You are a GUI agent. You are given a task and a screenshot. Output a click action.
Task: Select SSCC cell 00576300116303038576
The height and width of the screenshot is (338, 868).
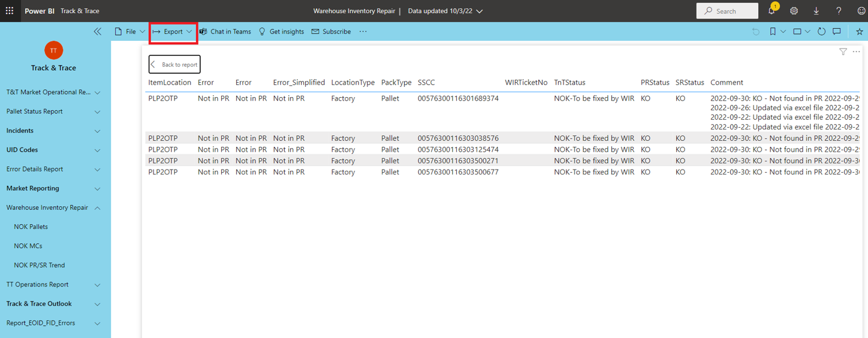[458, 138]
